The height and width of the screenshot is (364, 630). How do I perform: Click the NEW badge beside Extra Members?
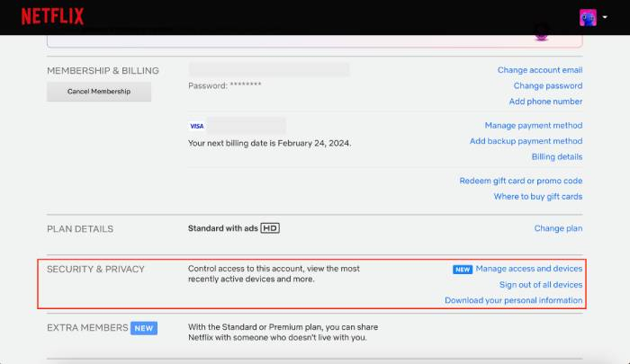pyautogui.click(x=144, y=328)
